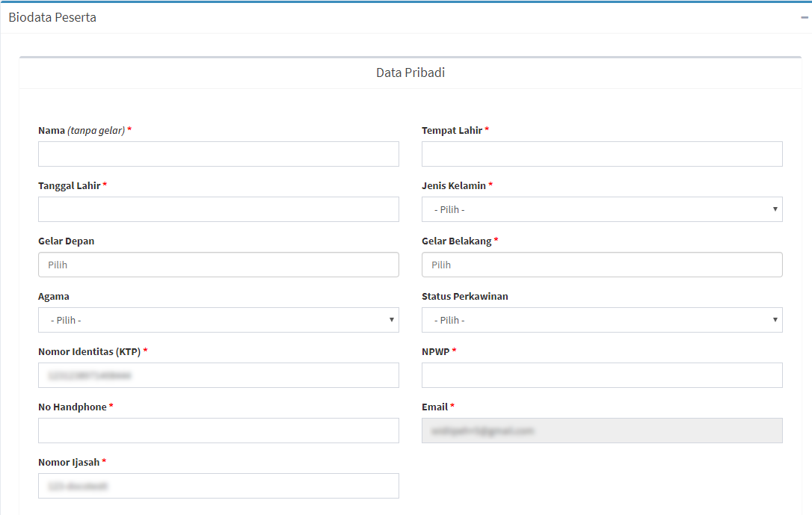The width and height of the screenshot is (812, 515).
Task: Open the Jenis Kelamin dropdown
Action: [602, 209]
